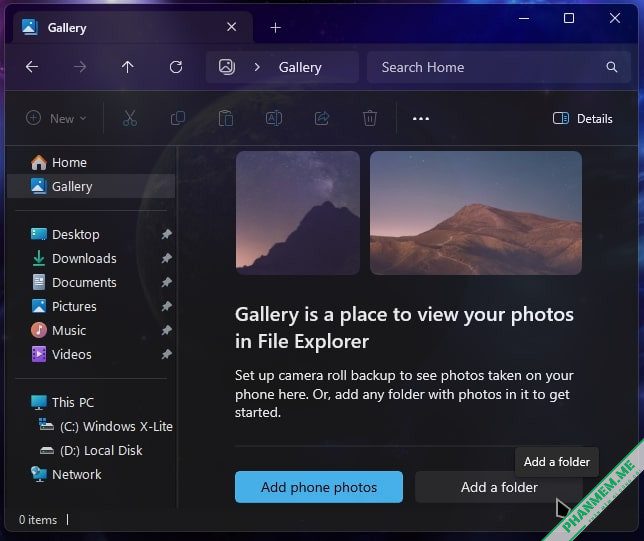Click the Cut scissors icon
Image resolution: width=644 pixels, height=541 pixels.
coord(130,118)
